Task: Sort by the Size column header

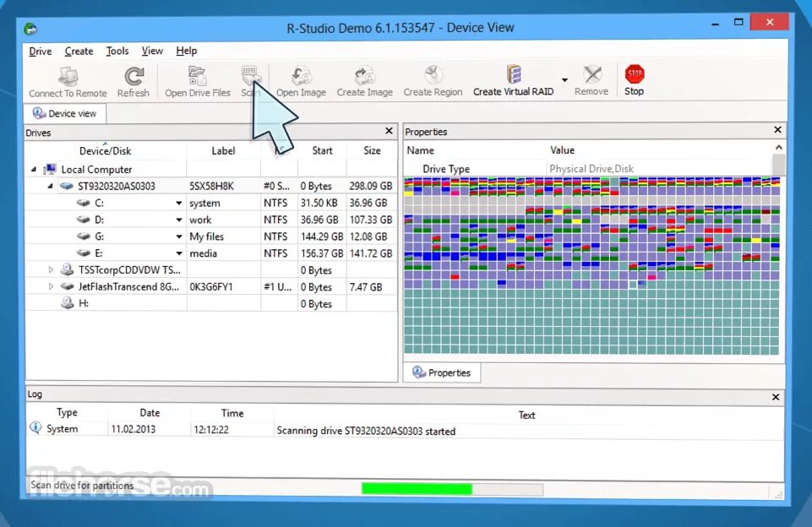Action: (372, 150)
